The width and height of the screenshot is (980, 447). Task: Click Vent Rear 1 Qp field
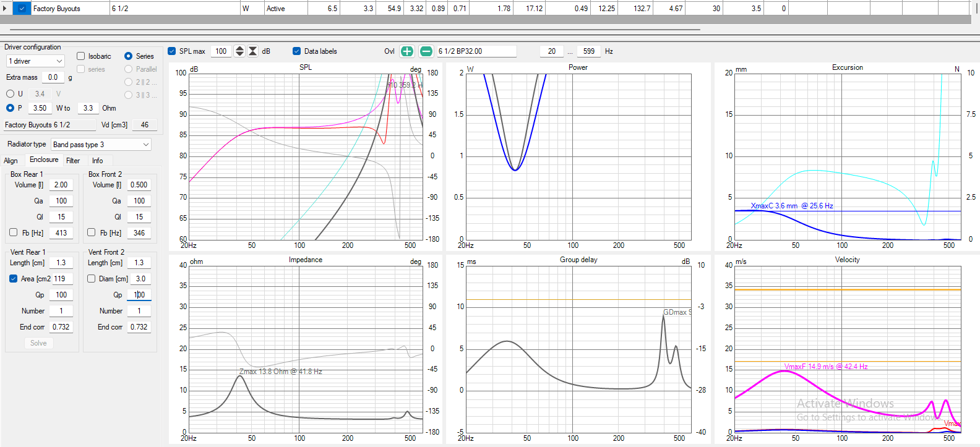(61, 295)
